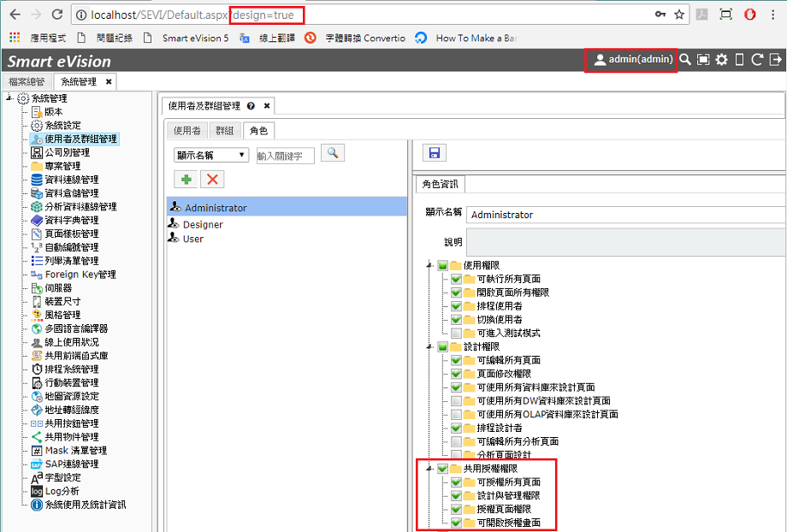Select Administrator role in list
Image resolution: width=787 pixels, height=532 pixels.
click(x=287, y=207)
